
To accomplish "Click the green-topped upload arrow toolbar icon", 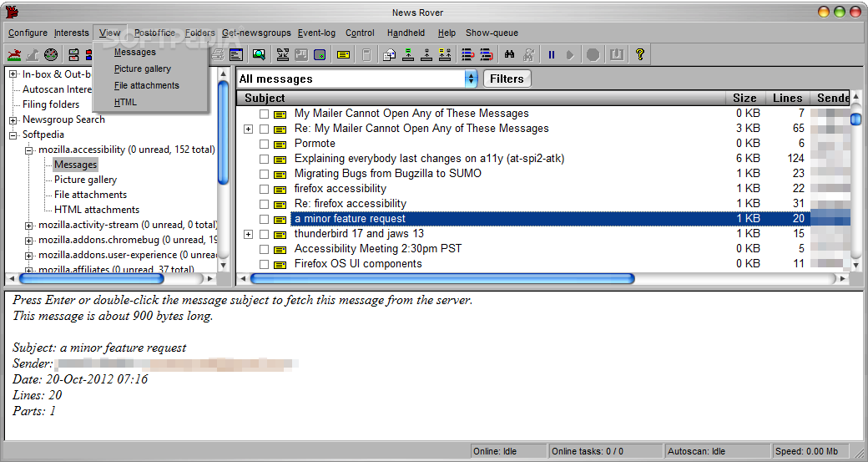I will pyautogui.click(x=408, y=54).
